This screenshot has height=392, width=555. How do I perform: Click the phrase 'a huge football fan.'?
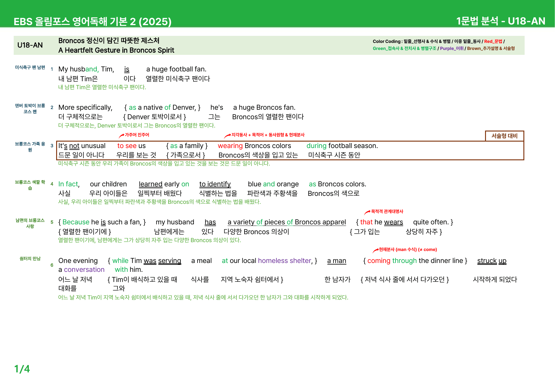[176, 69]
